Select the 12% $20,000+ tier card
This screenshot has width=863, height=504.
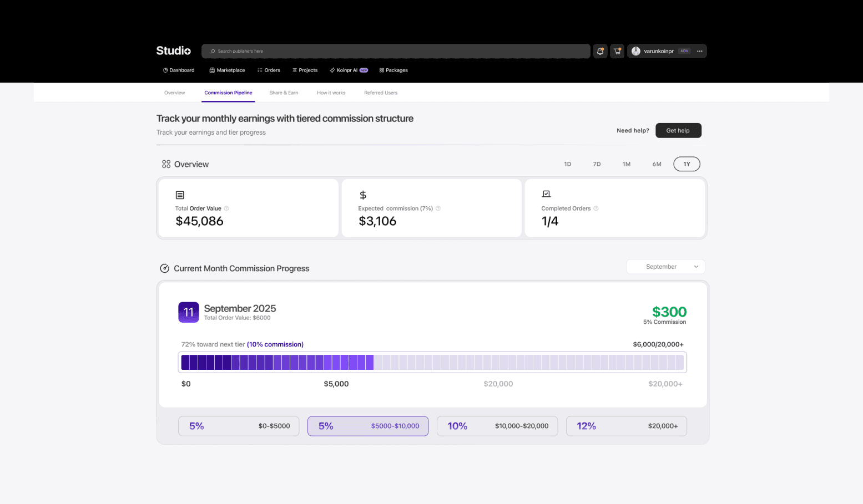point(627,426)
